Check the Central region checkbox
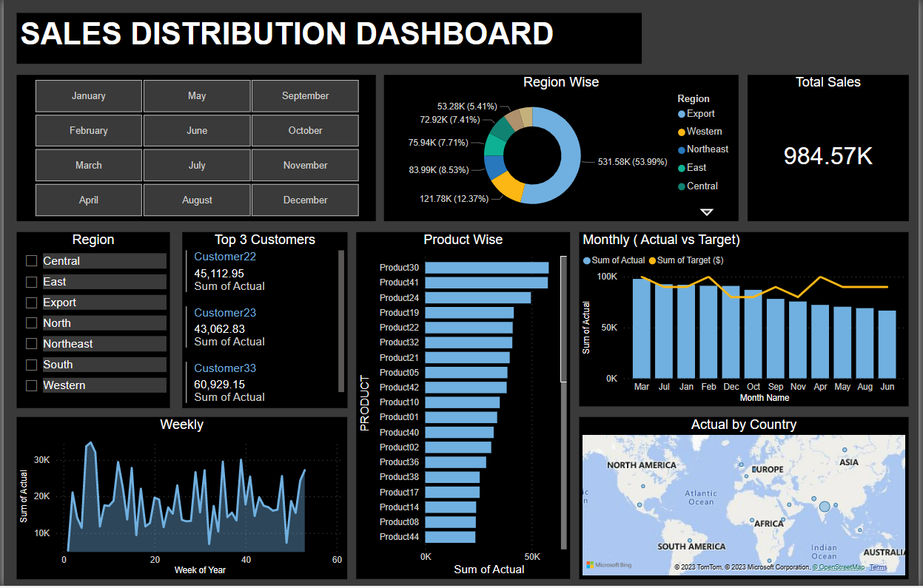The width and height of the screenshot is (923, 588). click(x=31, y=261)
